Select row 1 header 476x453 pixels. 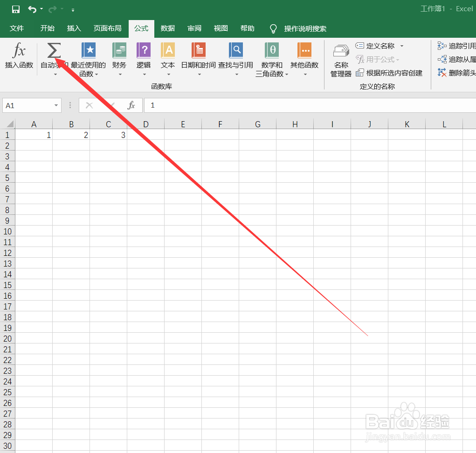click(7, 135)
